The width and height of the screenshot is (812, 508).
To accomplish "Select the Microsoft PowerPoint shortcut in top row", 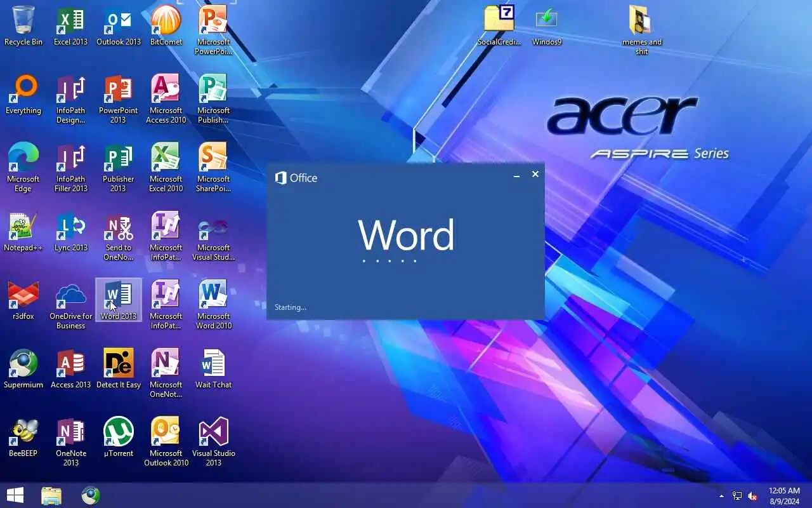I will 214,30.
